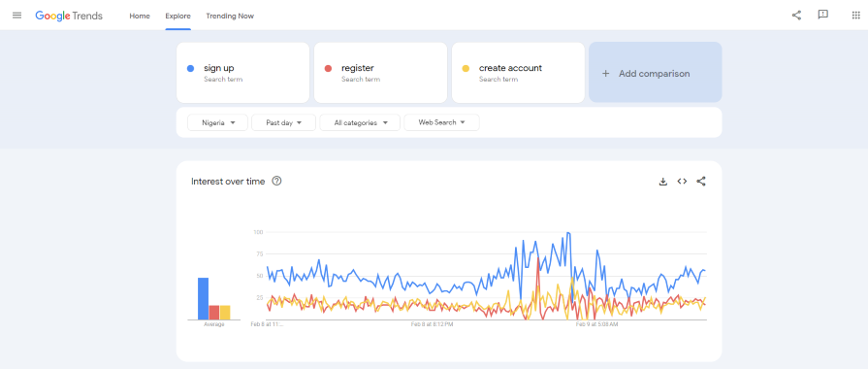Image resolution: width=868 pixels, height=369 pixels.
Task: Edit the 'sign up' search term
Action: (243, 73)
